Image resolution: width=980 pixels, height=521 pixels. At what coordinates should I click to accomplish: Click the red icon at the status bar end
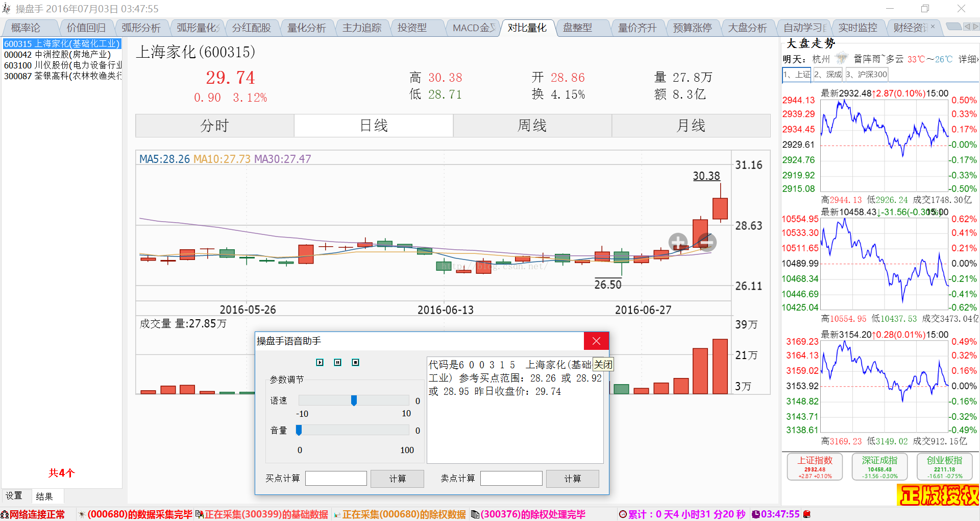point(807,514)
